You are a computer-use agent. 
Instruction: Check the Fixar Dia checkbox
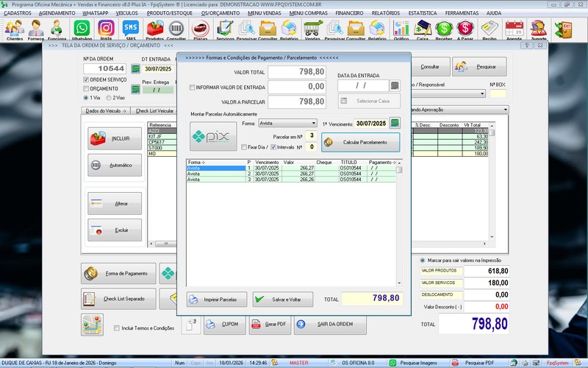(244, 147)
